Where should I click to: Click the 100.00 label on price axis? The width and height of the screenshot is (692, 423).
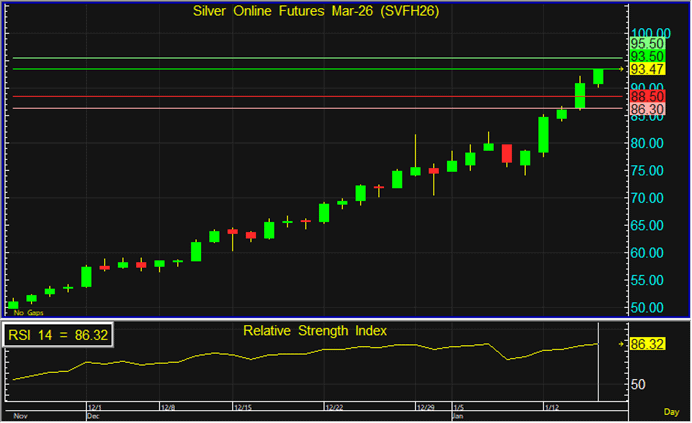648,32
